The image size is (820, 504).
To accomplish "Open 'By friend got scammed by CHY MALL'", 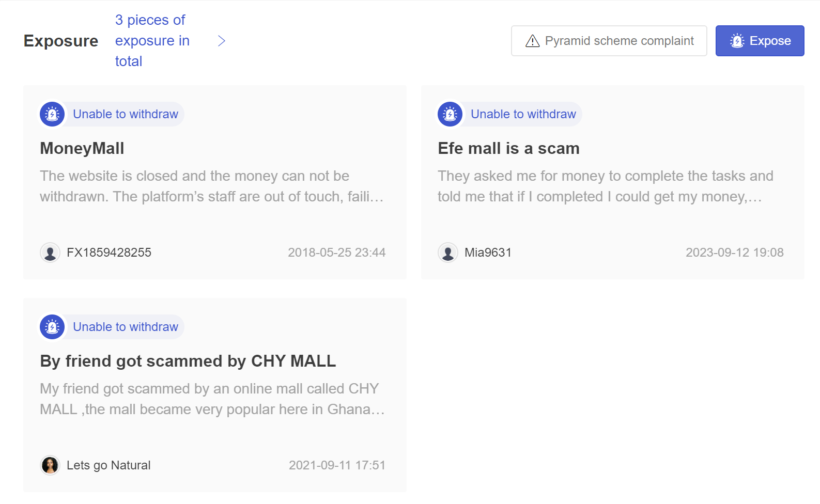I will (188, 361).
